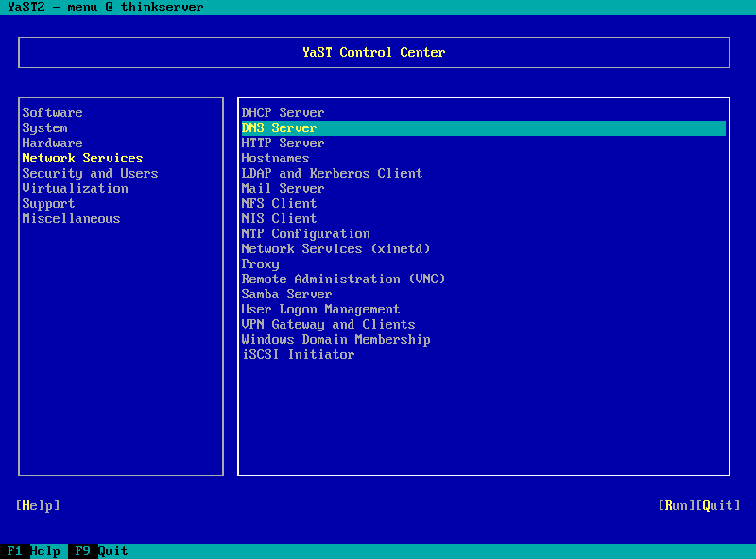Open the Samba Server module
Viewport: 756px width, 559px height.
pyautogui.click(x=287, y=294)
